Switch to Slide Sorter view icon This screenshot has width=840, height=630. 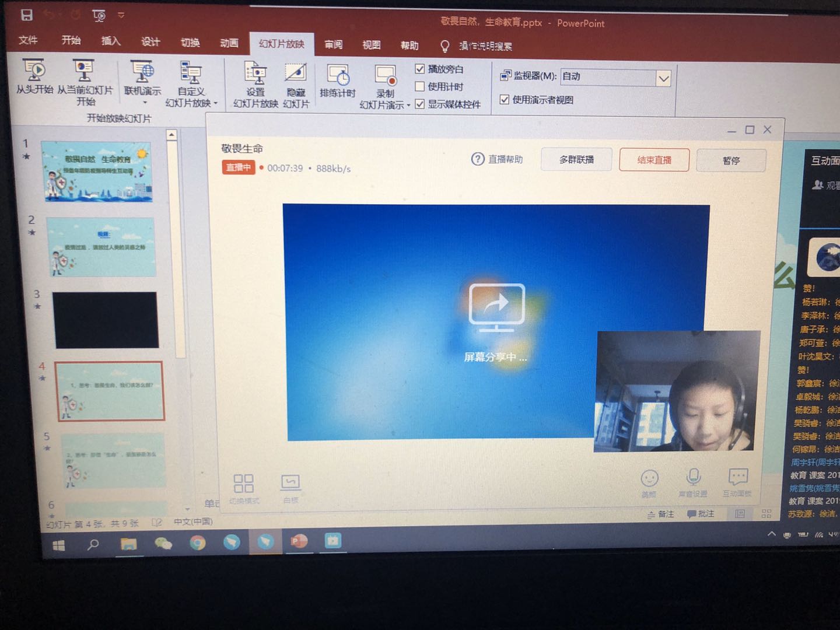point(766,514)
